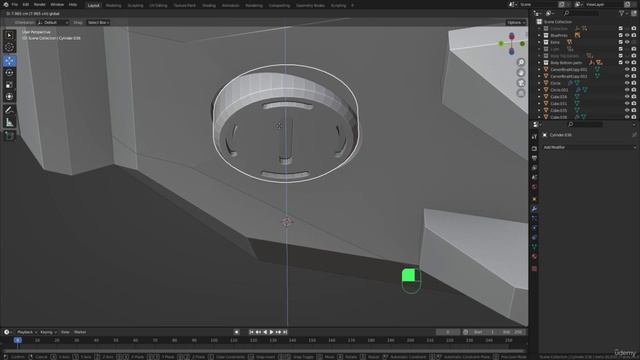Image resolution: width=640 pixels, height=360 pixels.
Task: Hide Cube.034 with eye icon
Action: [627, 97]
